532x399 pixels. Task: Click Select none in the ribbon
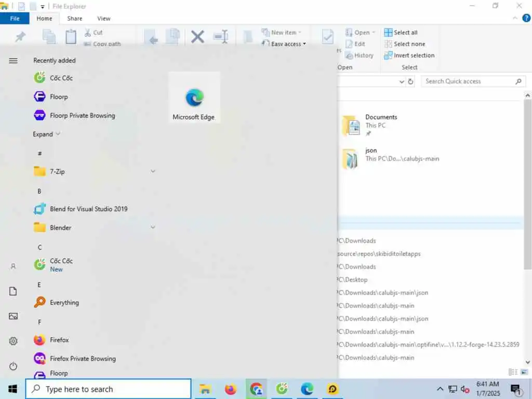[x=404, y=44]
